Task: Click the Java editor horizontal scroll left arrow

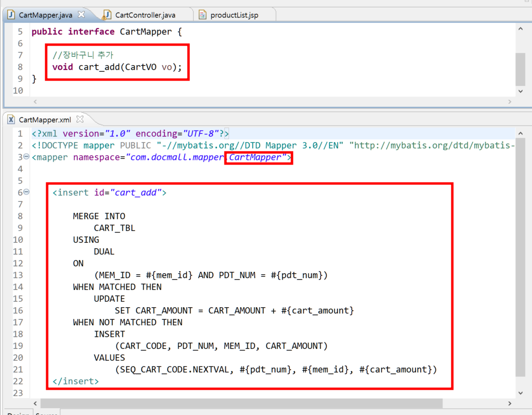Action: 35,101
